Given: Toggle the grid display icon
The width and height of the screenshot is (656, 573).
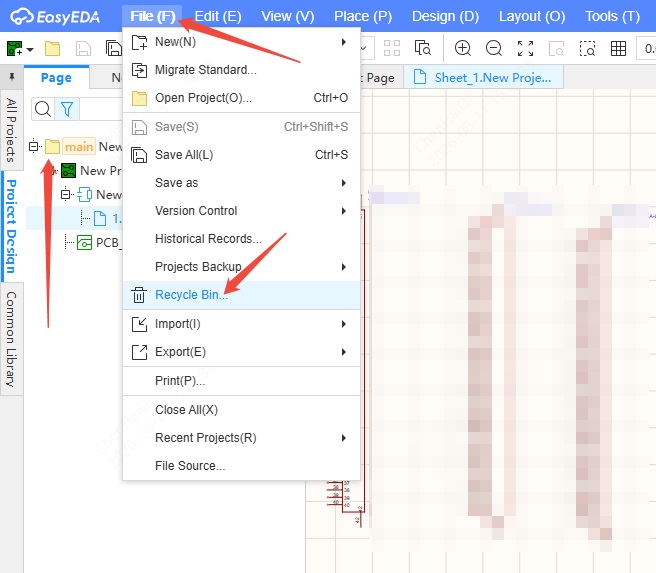Looking at the screenshot, I should click(618, 49).
